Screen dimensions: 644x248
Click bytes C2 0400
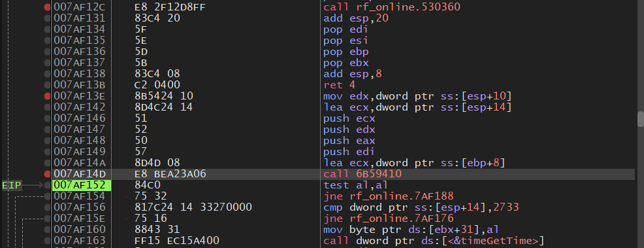click(x=157, y=85)
